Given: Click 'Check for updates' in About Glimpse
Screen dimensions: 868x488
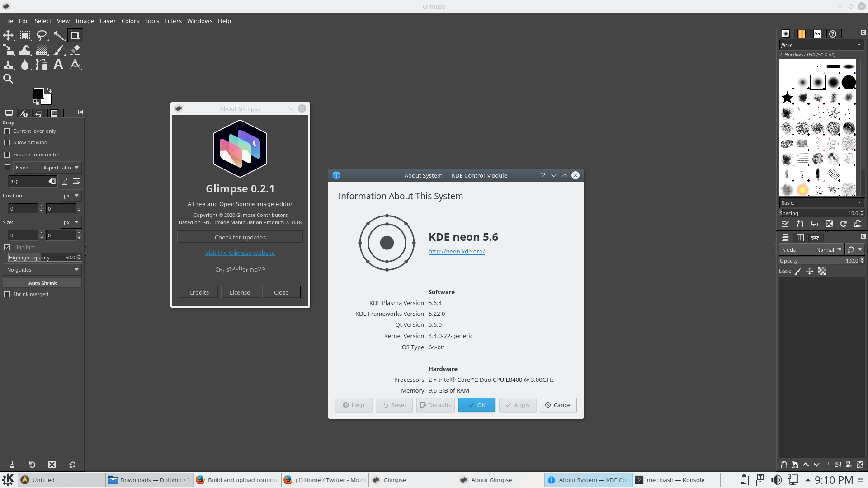Looking at the screenshot, I should pyautogui.click(x=240, y=237).
